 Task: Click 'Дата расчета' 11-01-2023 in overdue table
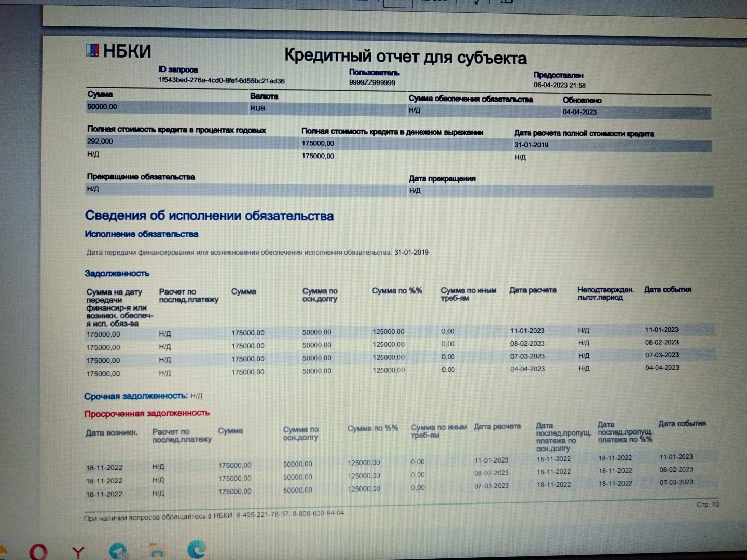coord(491,460)
